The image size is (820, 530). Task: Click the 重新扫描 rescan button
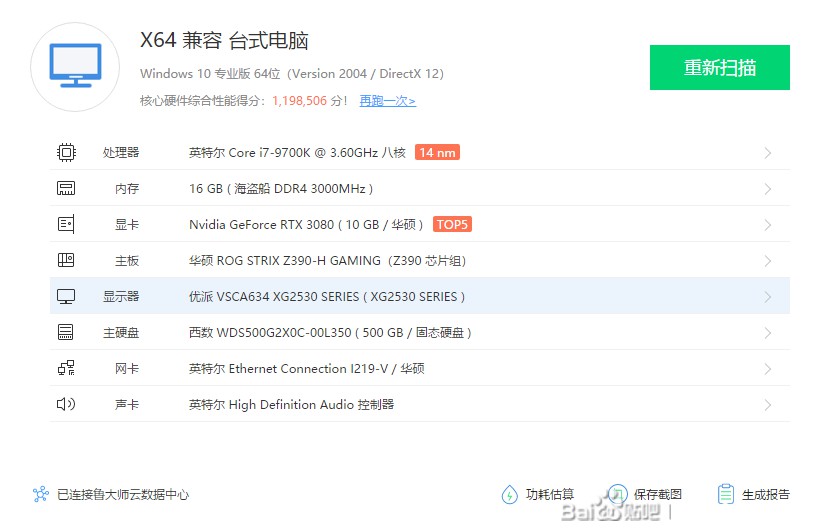click(x=720, y=67)
